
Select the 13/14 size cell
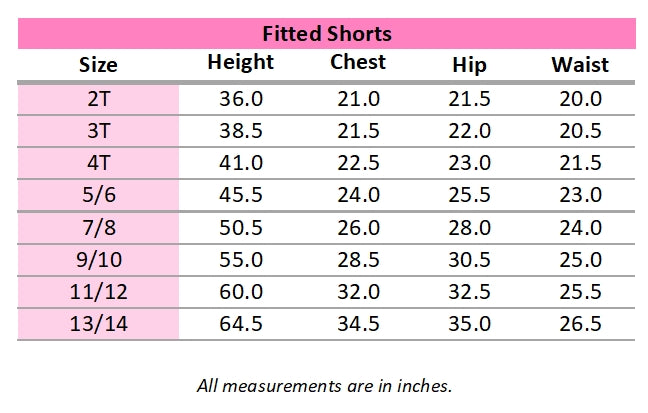point(98,324)
